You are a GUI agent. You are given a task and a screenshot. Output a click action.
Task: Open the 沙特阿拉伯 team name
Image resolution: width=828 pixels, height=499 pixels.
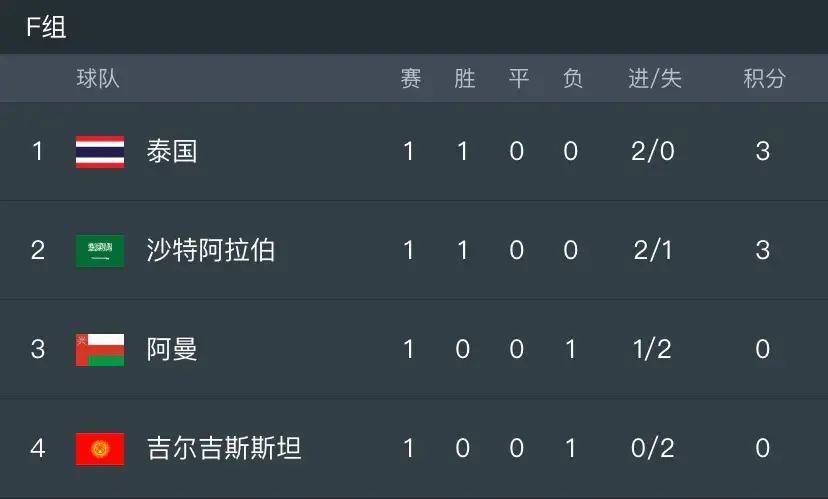click(x=210, y=250)
